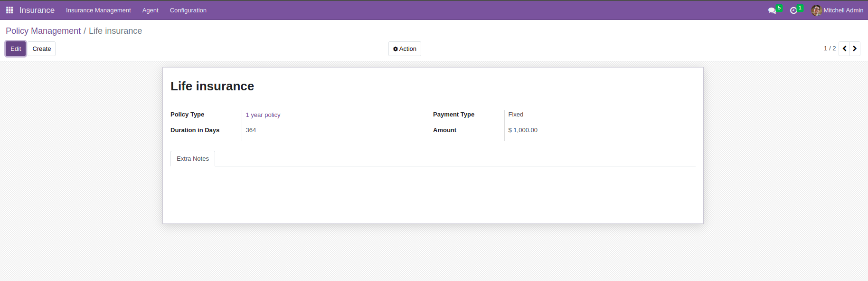Click the Amount value $ 1,000.00
The width and height of the screenshot is (868, 281).
pos(523,130)
